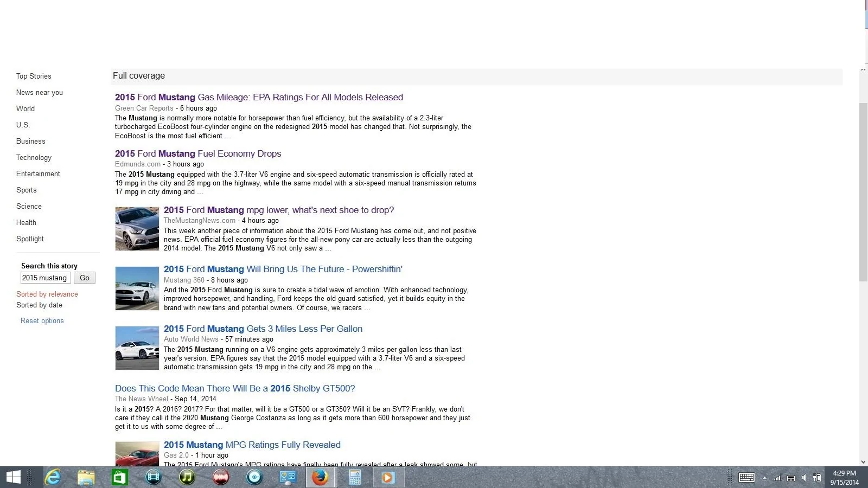Image resolution: width=868 pixels, height=488 pixels.
Task: Select Sorted by relevance option
Action: pos(47,294)
